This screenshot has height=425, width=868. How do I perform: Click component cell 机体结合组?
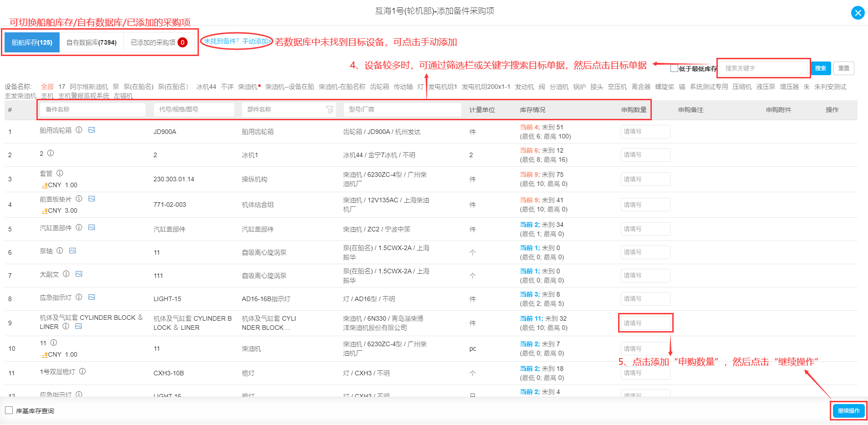pyautogui.click(x=258, y=205)
